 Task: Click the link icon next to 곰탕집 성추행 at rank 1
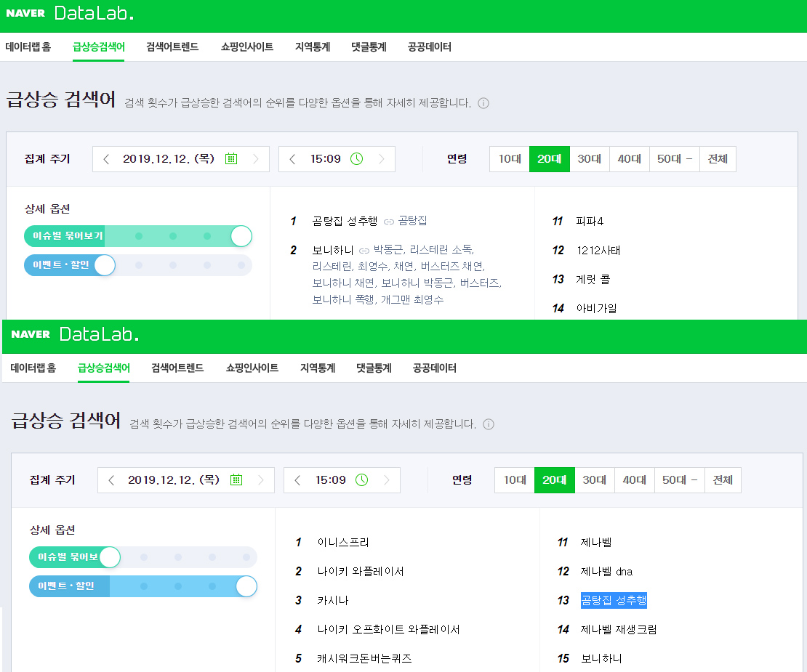[x=389, y=221]
